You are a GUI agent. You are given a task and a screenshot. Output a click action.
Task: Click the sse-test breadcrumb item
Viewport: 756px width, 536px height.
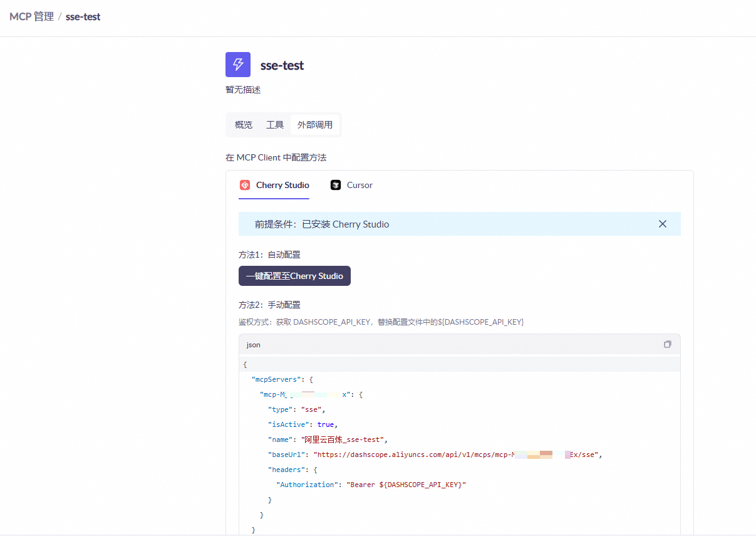[x=83, y=16]
